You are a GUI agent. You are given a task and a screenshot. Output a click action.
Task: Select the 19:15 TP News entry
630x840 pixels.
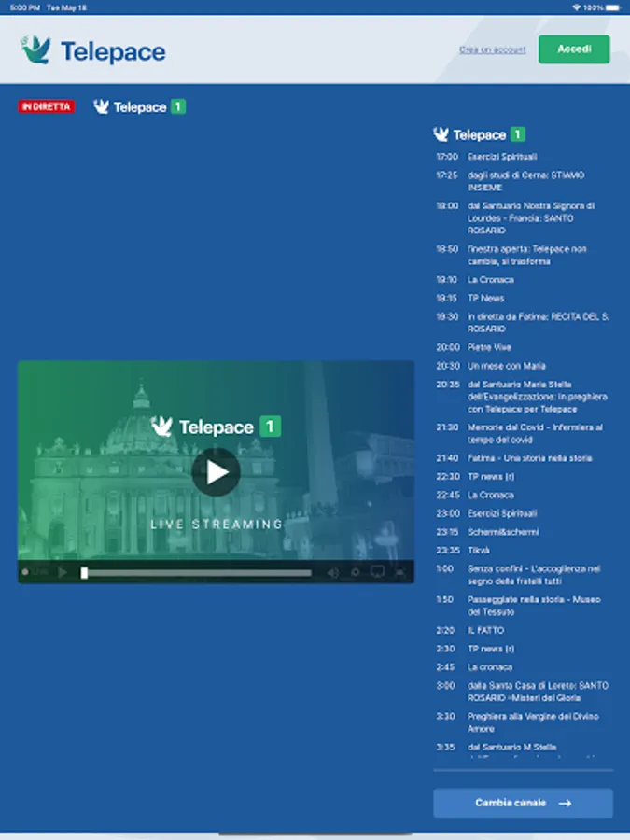click(x=523, y=298)
